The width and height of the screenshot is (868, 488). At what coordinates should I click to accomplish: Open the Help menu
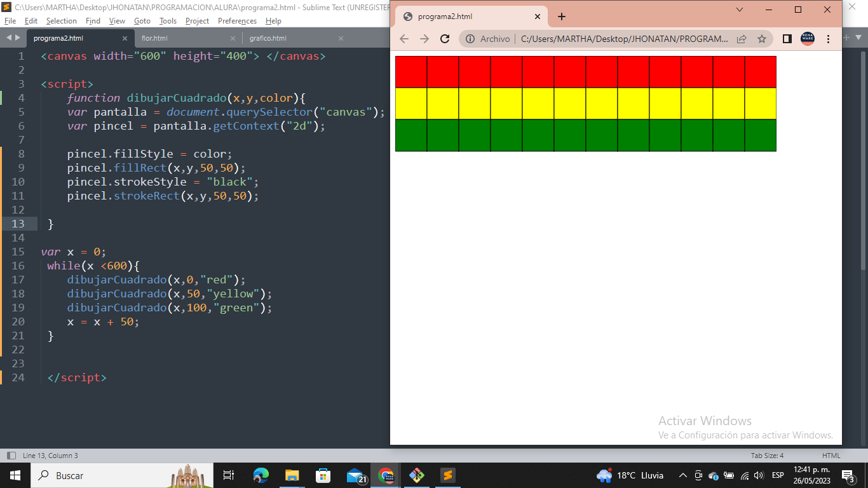pyautogui.click(x=273, y=21)
